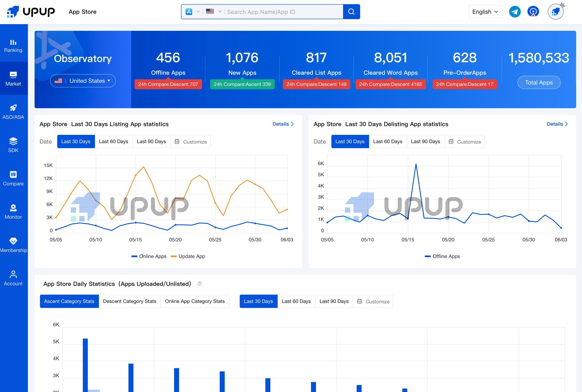
Task: Open Details for the Delisting App statistics
Action: click(557, 124)
